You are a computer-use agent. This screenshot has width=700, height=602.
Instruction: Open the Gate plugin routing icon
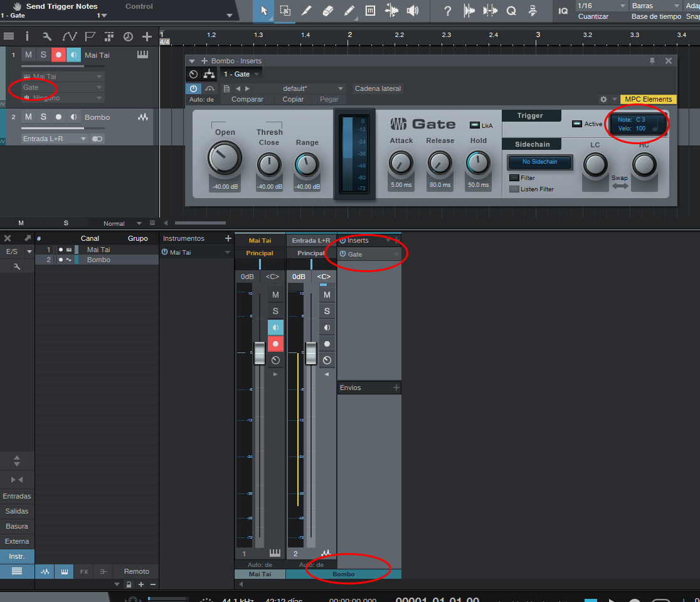[209, 74]
